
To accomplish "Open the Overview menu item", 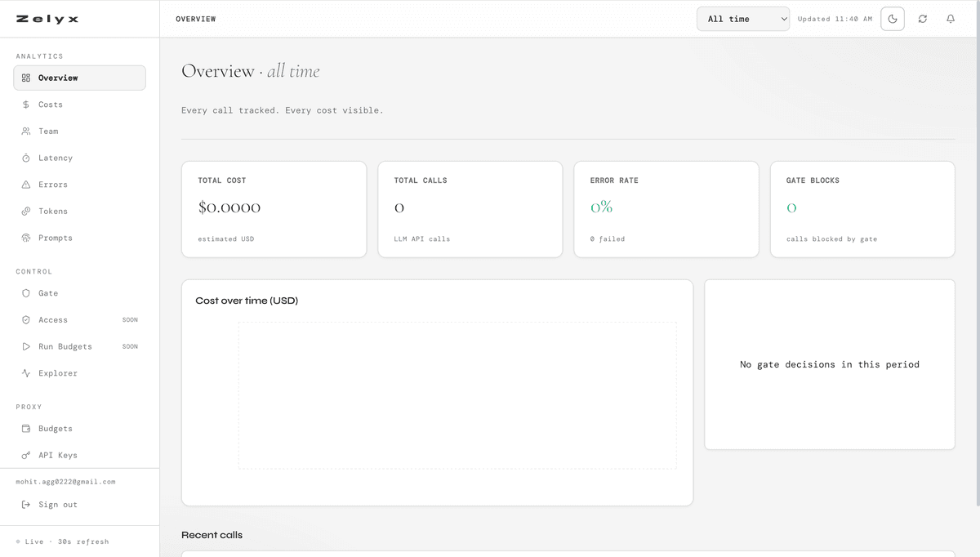I will 79,78.
